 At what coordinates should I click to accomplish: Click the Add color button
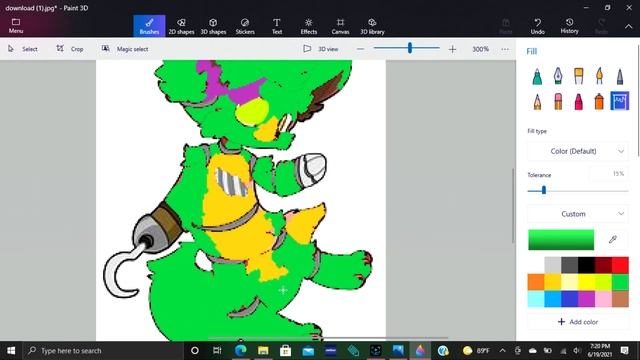pyautogui.click(x=578, y=322)
